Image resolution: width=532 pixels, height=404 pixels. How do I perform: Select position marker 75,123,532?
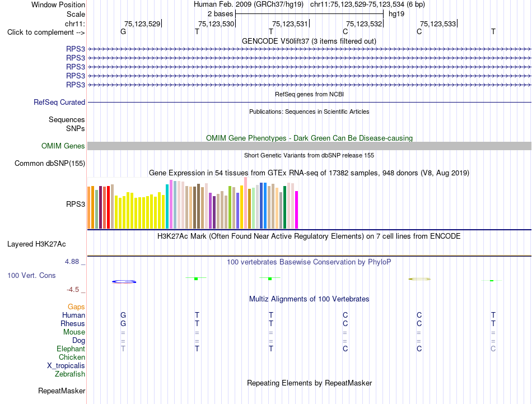pyautogui.click(x=364, y=24)
